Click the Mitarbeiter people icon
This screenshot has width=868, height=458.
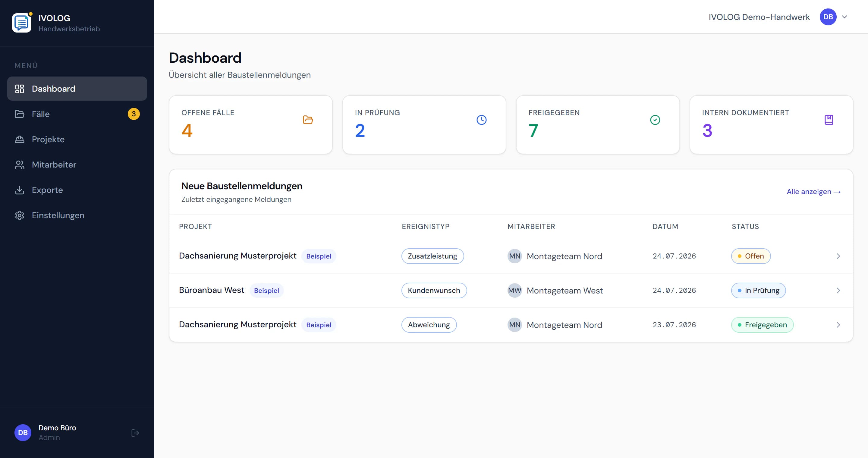(20, 165)
